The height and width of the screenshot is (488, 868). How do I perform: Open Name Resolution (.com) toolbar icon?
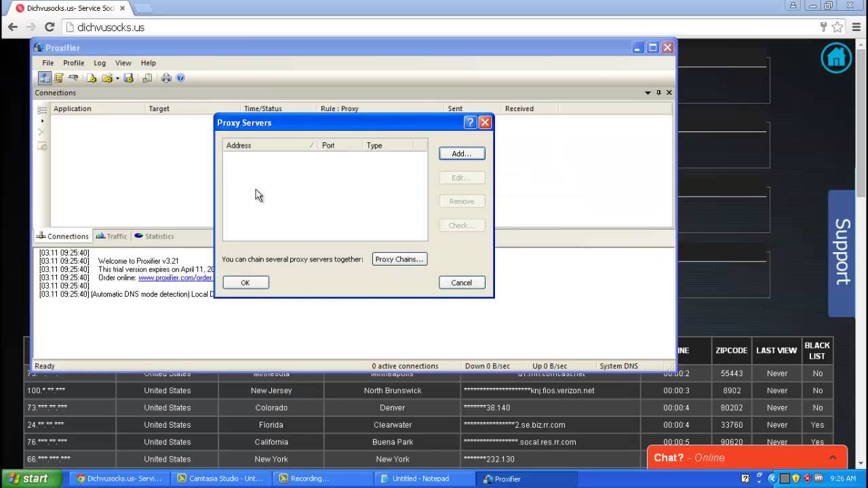pyautogui.click(x=73, y=77)
